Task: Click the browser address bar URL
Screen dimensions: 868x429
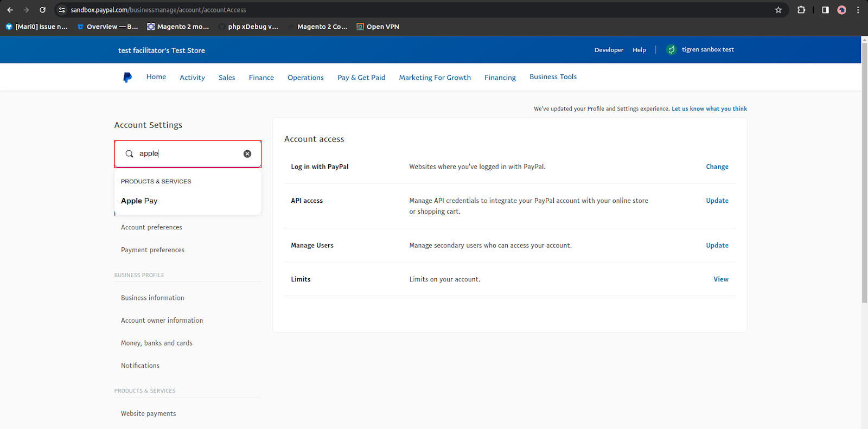Action: [158, 10]
